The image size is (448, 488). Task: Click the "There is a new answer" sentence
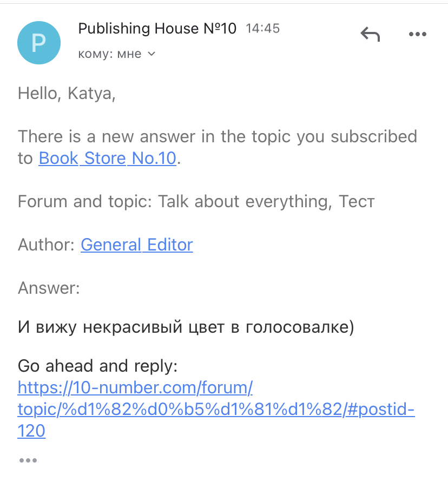pos(217,136)
